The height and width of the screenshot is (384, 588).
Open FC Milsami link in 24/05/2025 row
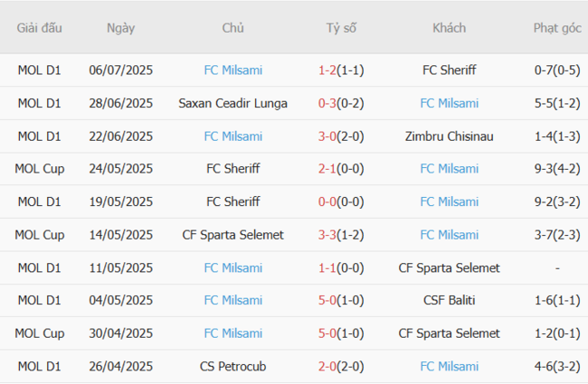click(450, 169)
